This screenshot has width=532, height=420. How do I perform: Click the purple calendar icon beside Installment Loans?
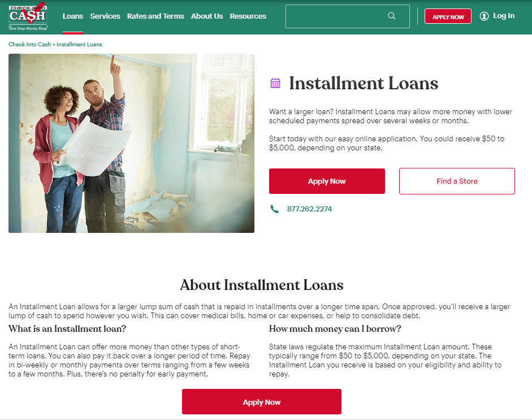pyautogui.click(x=275, y=83)
